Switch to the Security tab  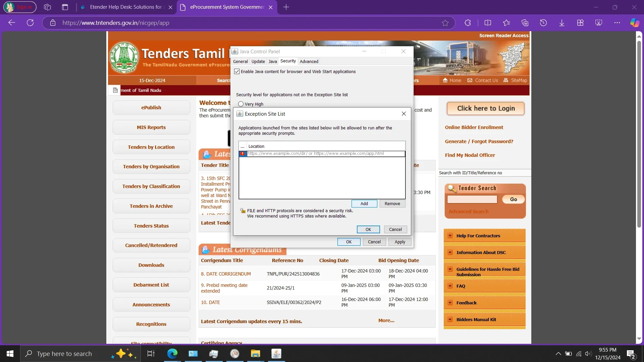pyautogui.click(x=288, y=61)
